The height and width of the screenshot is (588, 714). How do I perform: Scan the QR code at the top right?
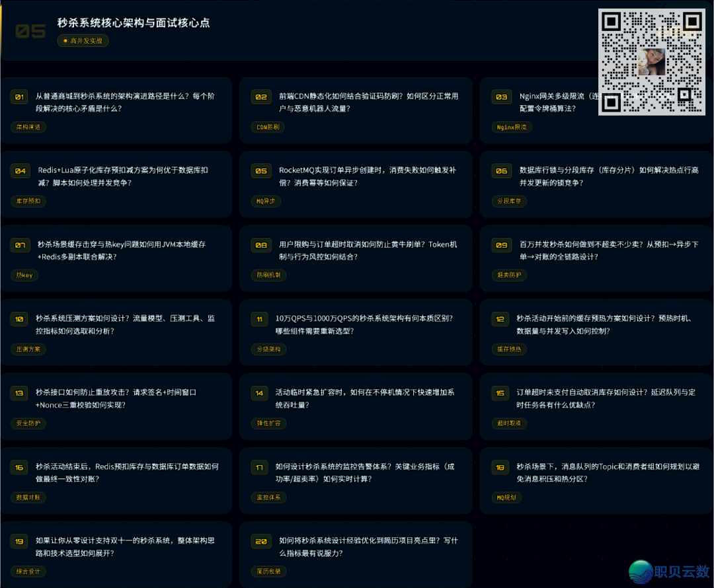pos(651,60)
